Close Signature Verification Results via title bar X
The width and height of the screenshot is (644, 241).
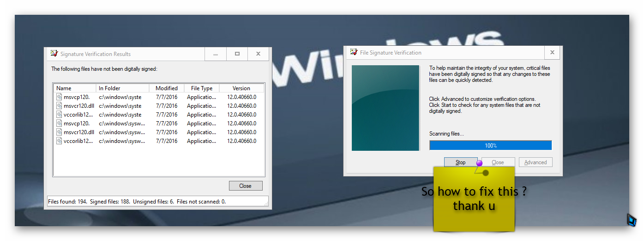click(x=258, y=54)
